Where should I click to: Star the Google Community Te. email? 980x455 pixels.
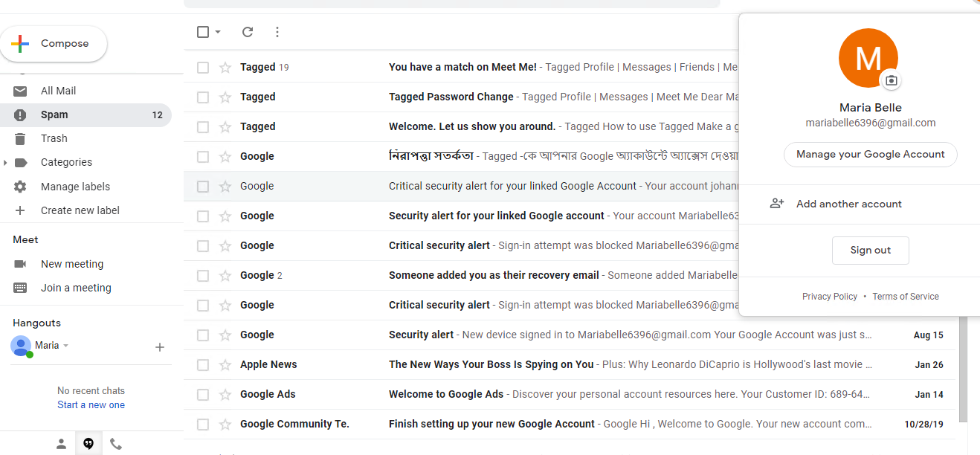[225, 425]
